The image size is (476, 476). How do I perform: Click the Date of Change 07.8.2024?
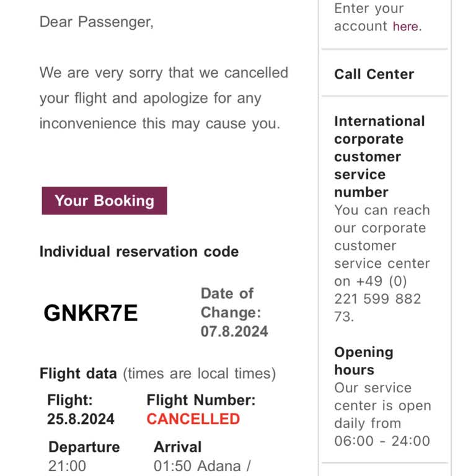[x=234, y=331]
